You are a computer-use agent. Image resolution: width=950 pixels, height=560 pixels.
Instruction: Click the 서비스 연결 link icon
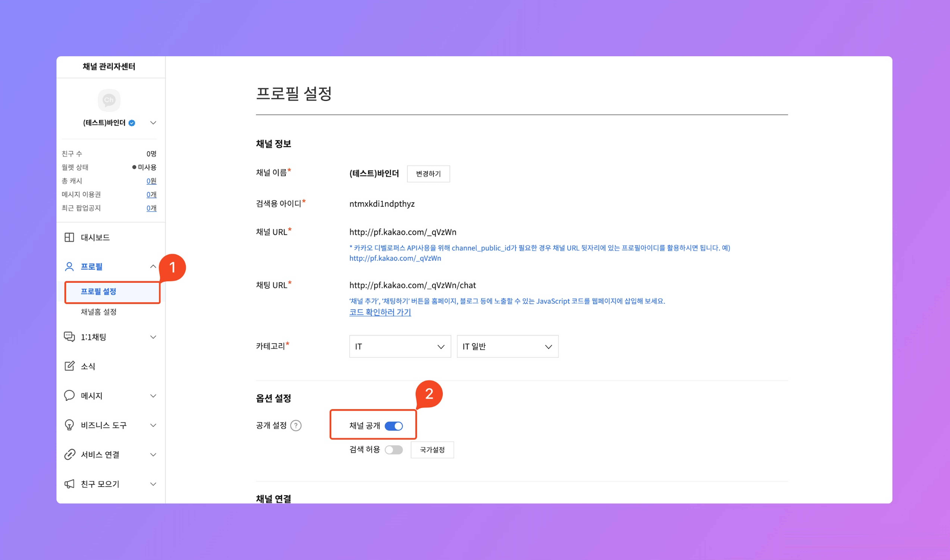69,454
